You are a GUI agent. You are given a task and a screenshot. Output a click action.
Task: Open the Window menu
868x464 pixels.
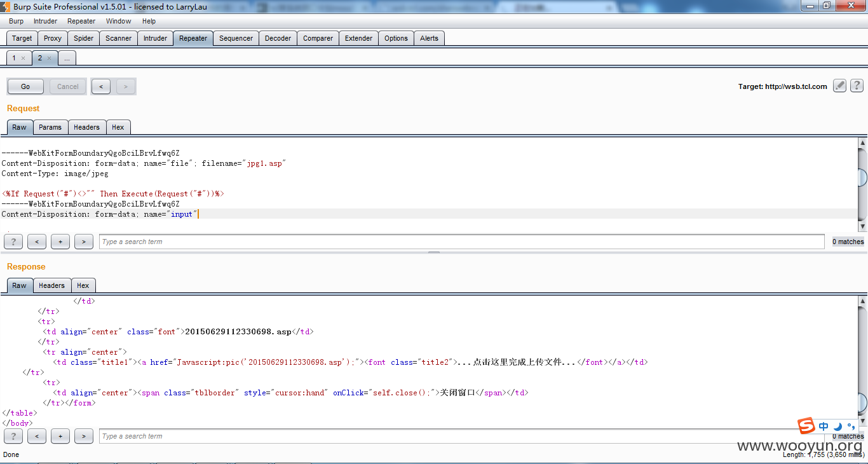[119, 21]
